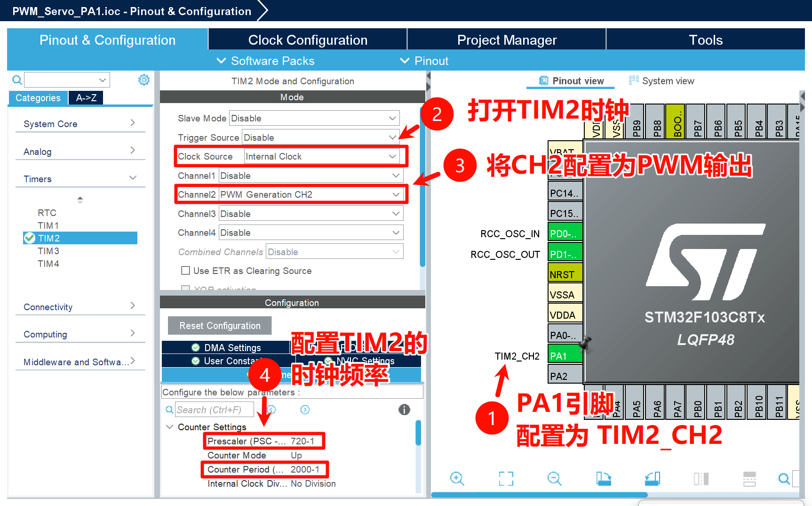The image size is (812, 506).
Task: Switch to the Clock Configuration tab
Action: coord(308,40)
